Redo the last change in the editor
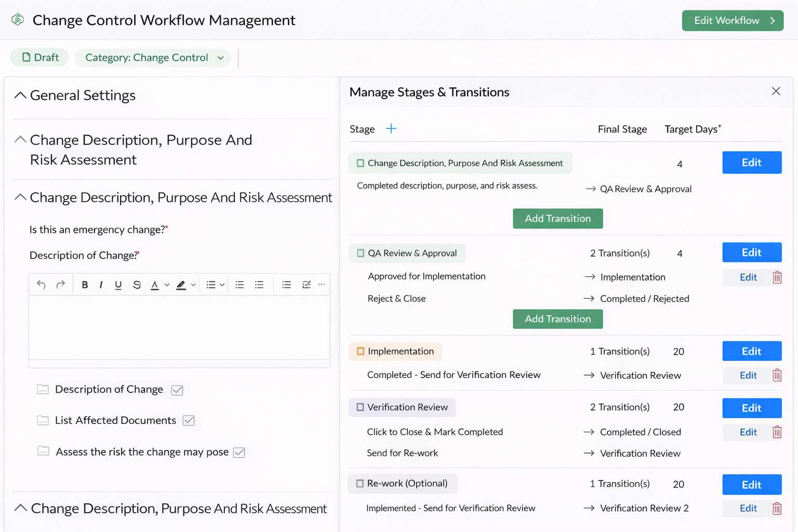The height and width of the screenshot is (532, 798). (61, 284)
